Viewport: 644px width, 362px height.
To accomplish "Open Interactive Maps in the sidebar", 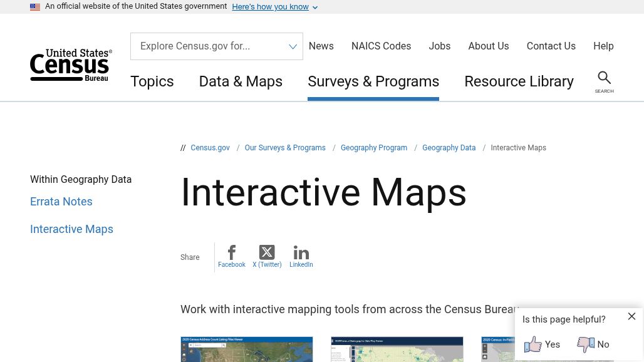I will [71, 229].
